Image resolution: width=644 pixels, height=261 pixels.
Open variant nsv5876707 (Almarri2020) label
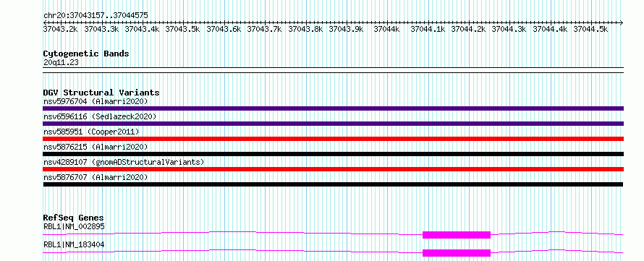pos(96,177)
